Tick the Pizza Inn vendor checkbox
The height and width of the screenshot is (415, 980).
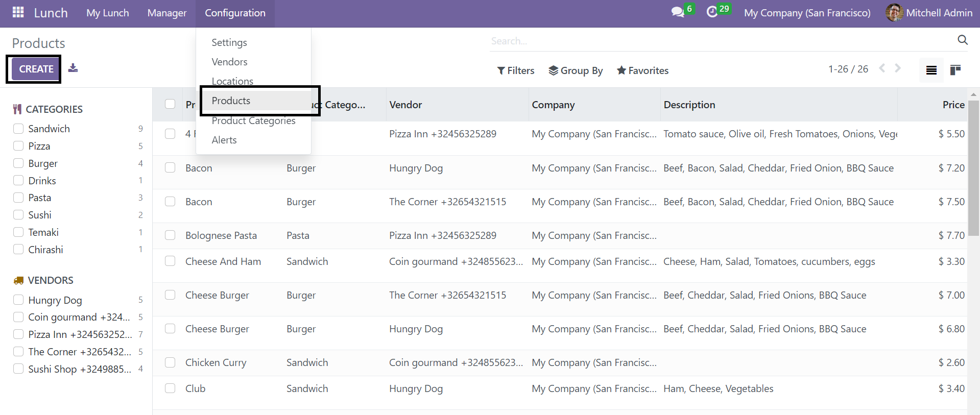coord(18,334)
